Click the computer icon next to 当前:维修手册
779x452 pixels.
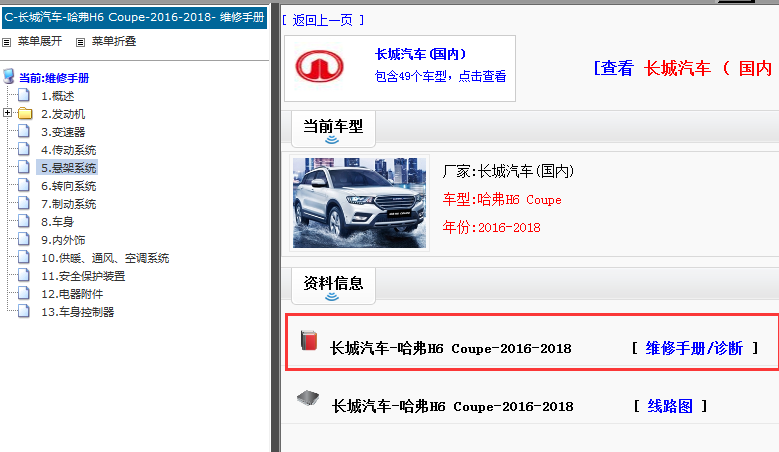(8, 76)
